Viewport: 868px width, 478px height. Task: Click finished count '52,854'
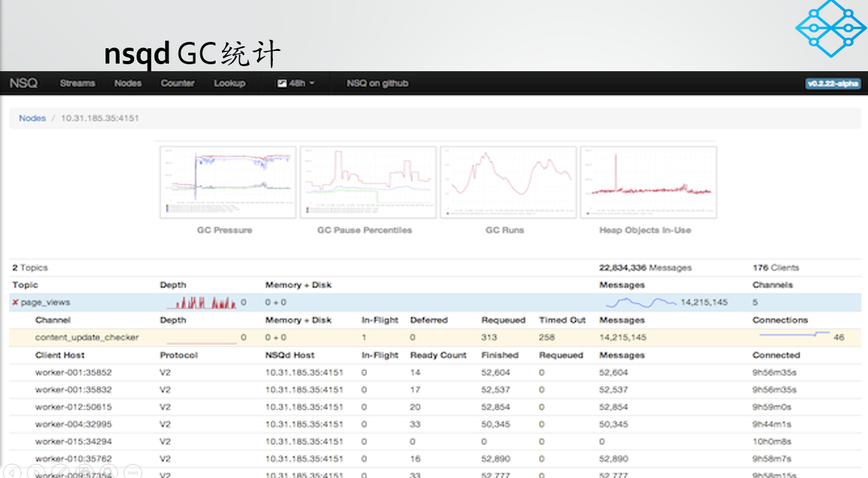click(x=496, y=407)
